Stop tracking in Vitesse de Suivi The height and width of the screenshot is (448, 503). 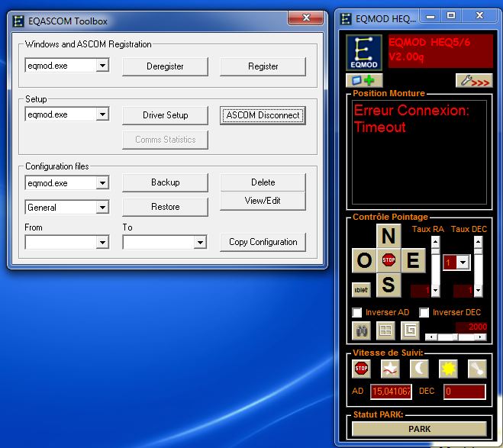(x=361, y=369)
